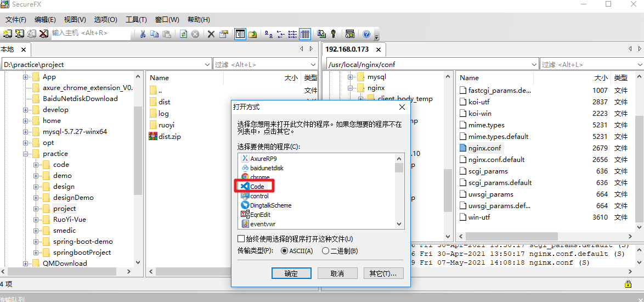This screenshot has width=644, height=302.
Task: Click the Disconnect toolbar icon with red X
Action: coord(44,33)
